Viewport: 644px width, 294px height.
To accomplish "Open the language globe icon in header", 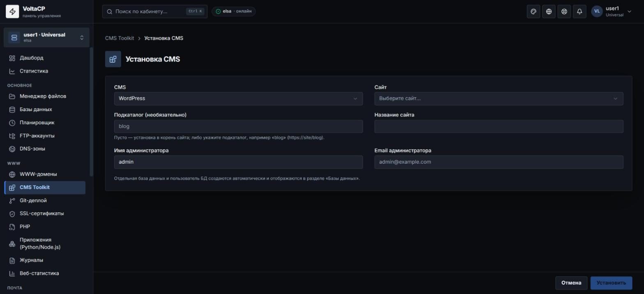I will tap(549, 11).
